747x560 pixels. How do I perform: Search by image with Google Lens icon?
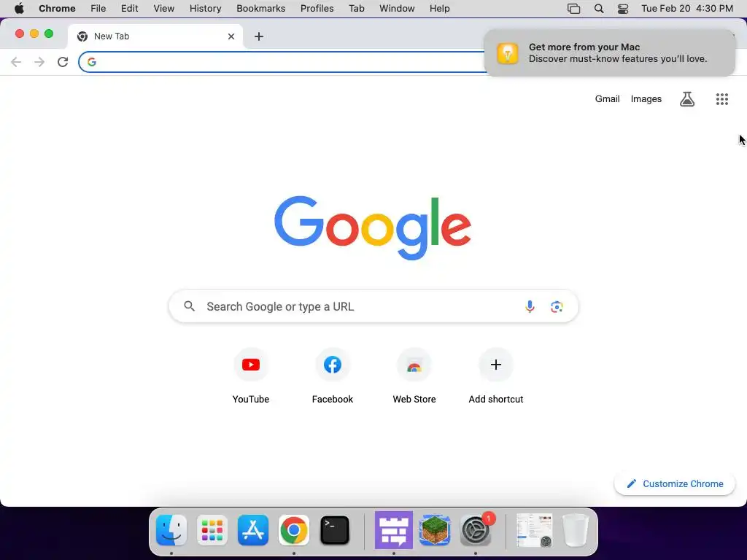557,307
